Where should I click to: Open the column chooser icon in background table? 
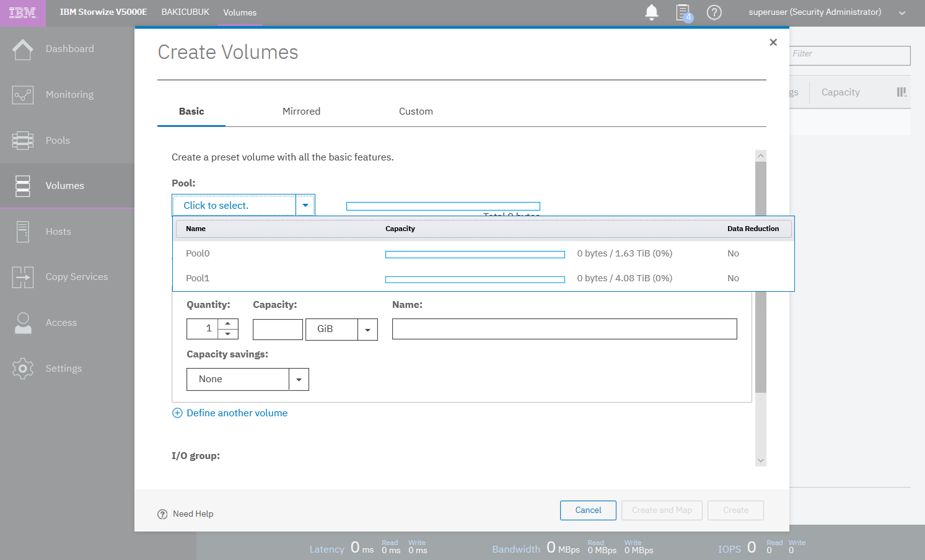[x=901, y=92]
